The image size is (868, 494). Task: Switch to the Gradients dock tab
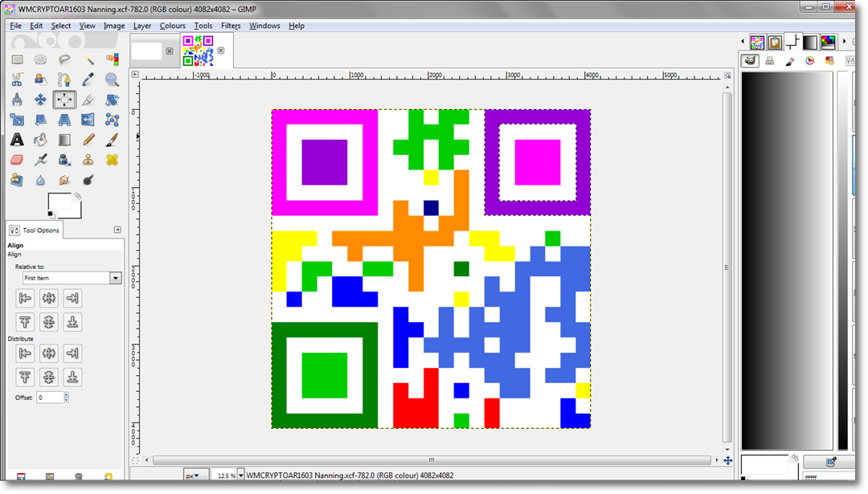810,42
